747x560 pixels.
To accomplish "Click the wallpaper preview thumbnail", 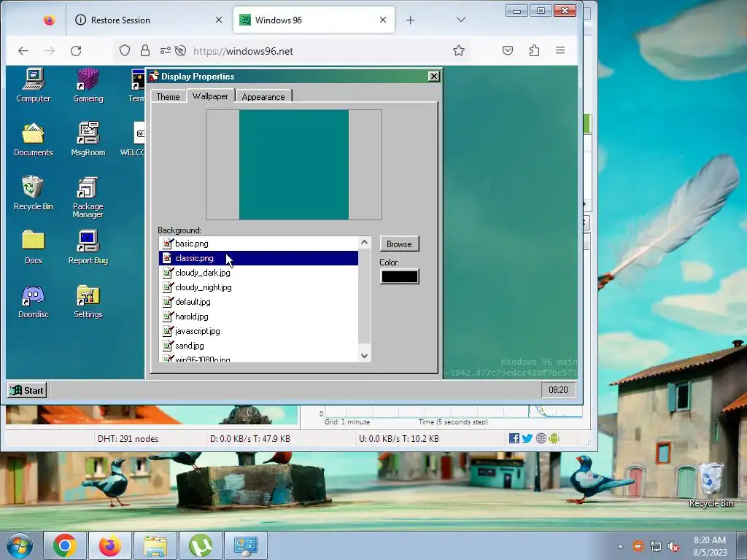I will [294, 165].
